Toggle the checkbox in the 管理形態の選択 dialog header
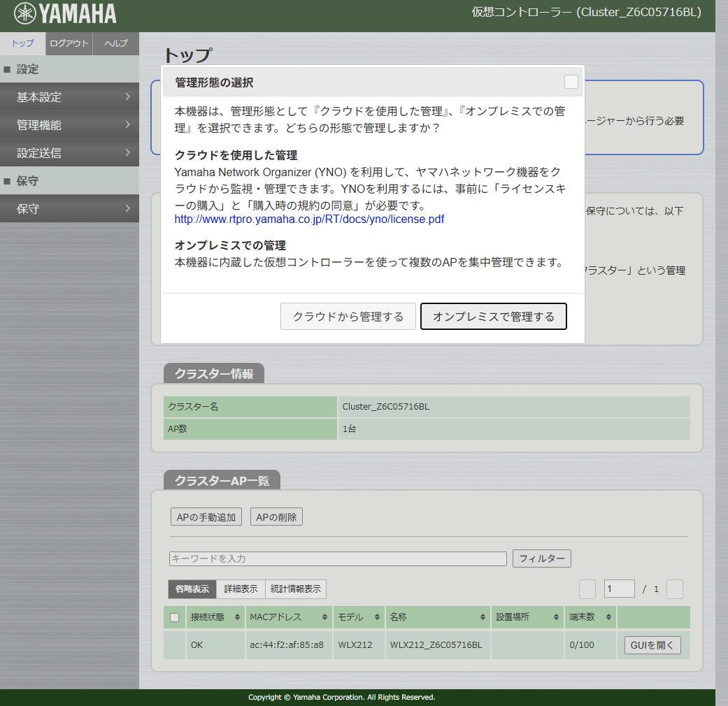The width and height of the screenshot is (728, 706). tap(571, 82)
